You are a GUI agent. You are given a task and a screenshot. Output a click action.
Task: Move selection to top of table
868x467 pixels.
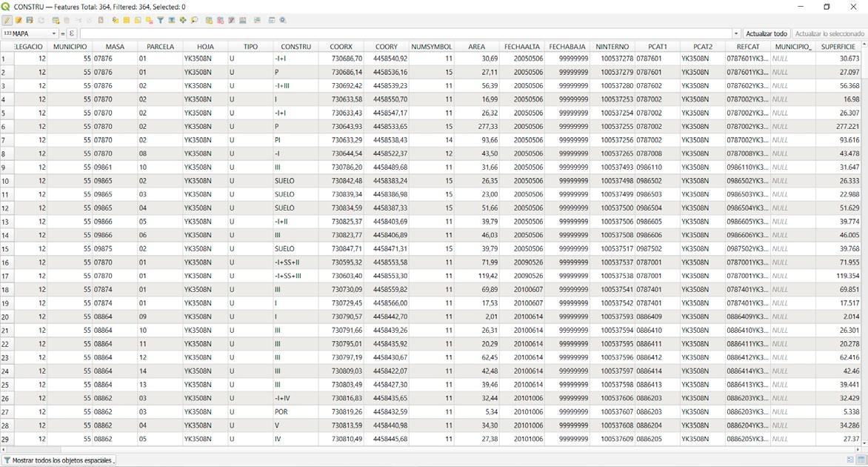point(172,21)
